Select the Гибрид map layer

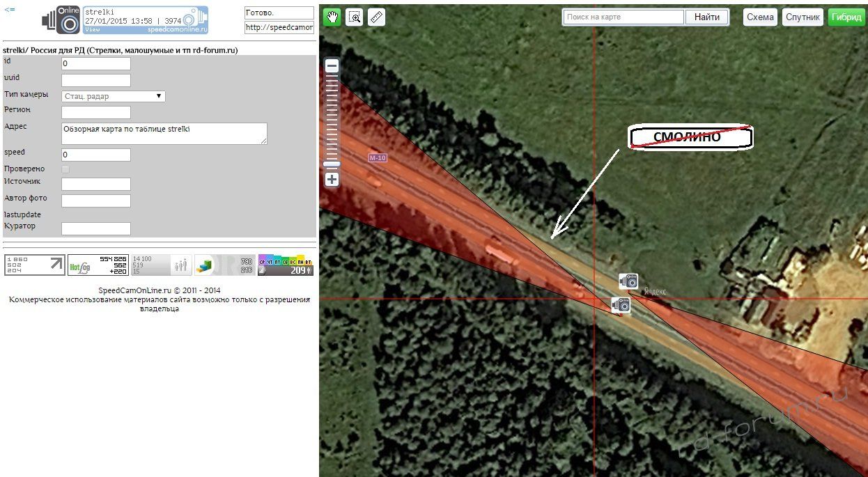tap(846, 17)
